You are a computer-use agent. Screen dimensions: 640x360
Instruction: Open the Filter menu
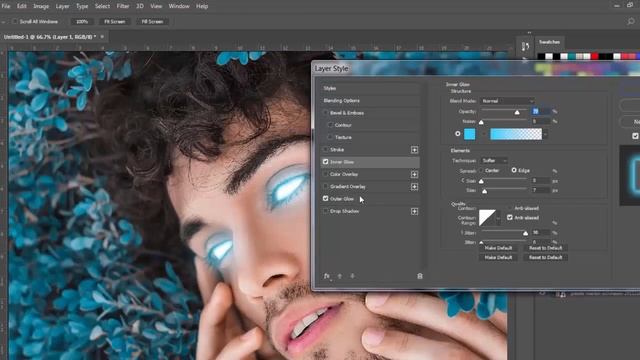coord(123,6)
